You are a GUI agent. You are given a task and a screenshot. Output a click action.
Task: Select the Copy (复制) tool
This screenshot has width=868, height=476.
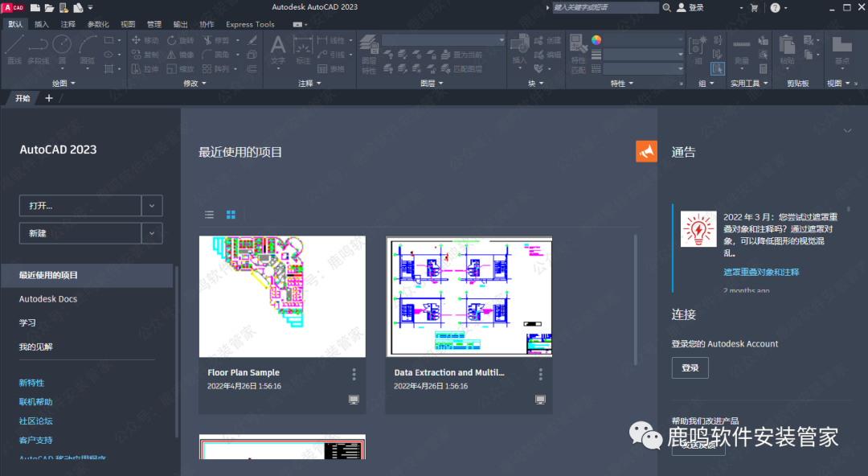145,55
